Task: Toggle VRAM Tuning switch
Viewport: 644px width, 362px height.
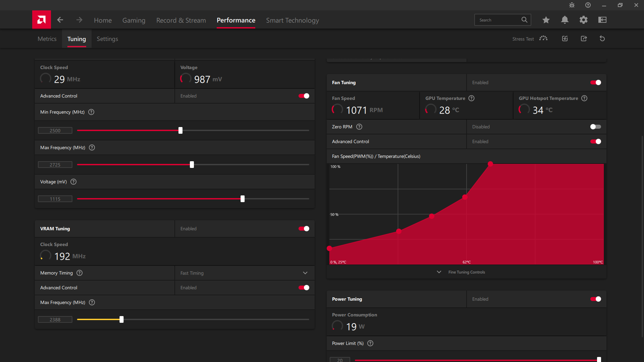Action: [x=304, y=229]
